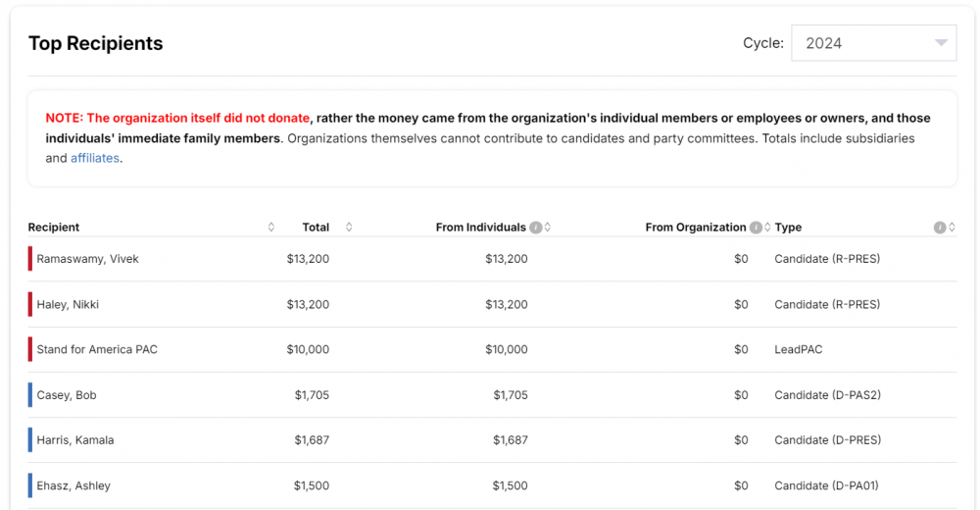Click the Cycle dropdown arrow
Screen dimensions: 980x510
941,43
